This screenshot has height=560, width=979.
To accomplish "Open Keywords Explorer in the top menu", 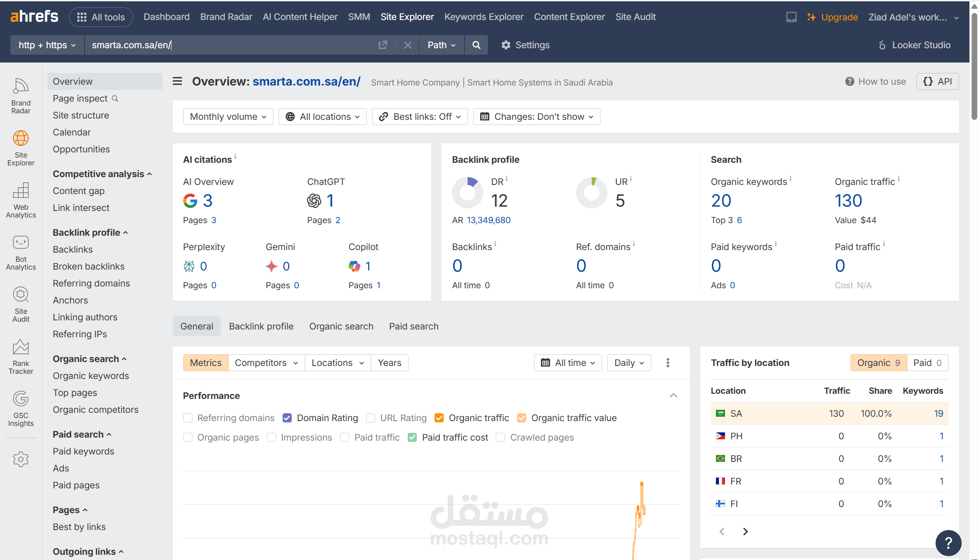I will pos(484,16).
